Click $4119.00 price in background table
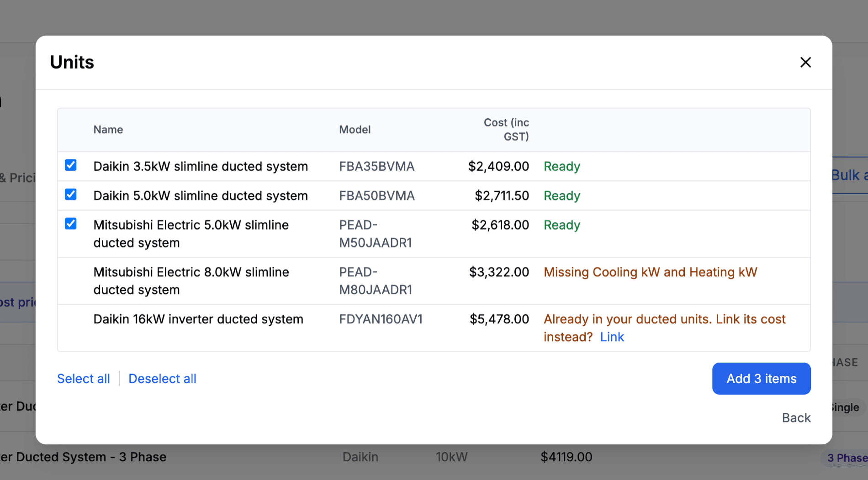This screenshot has height=480, width=868. [x=566, y=457]
